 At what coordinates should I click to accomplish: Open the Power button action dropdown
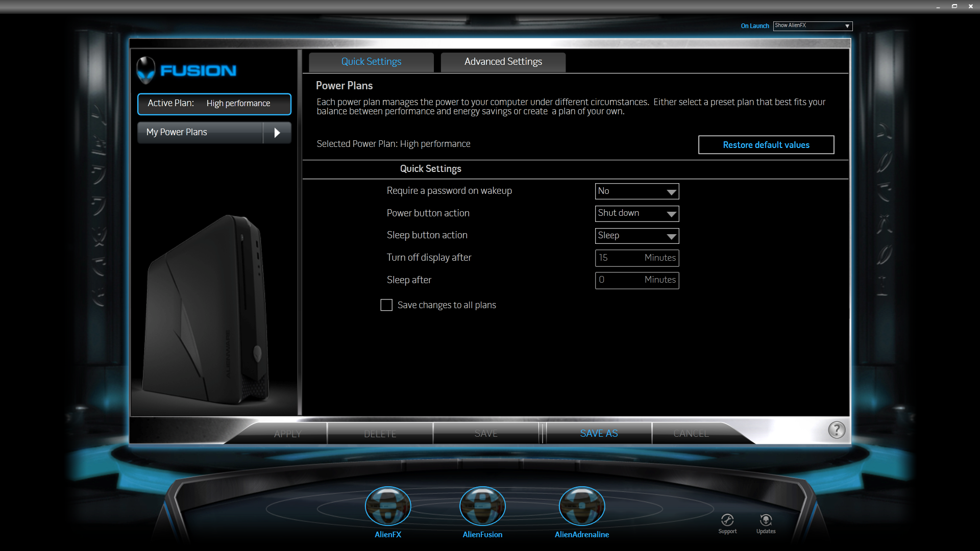[637, 213]
